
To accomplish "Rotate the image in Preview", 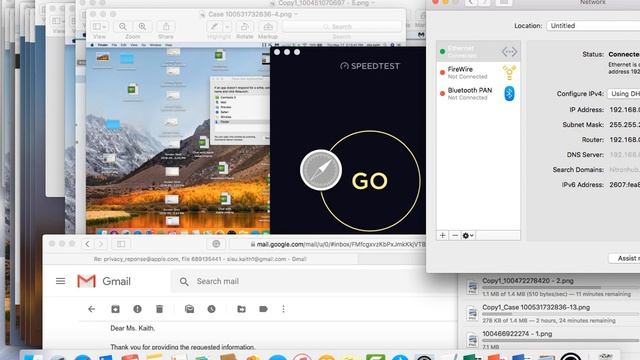I will pos(244,27).
